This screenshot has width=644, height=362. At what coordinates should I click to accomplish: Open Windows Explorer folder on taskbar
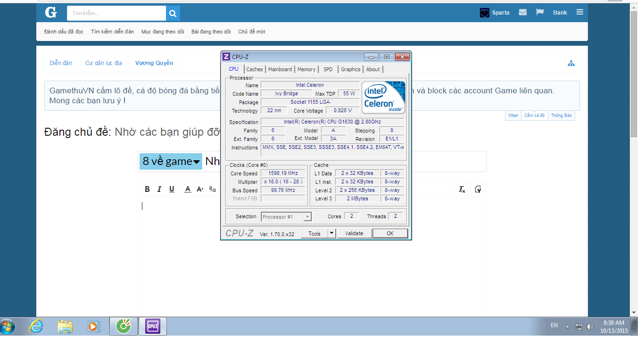coord(65,326)
